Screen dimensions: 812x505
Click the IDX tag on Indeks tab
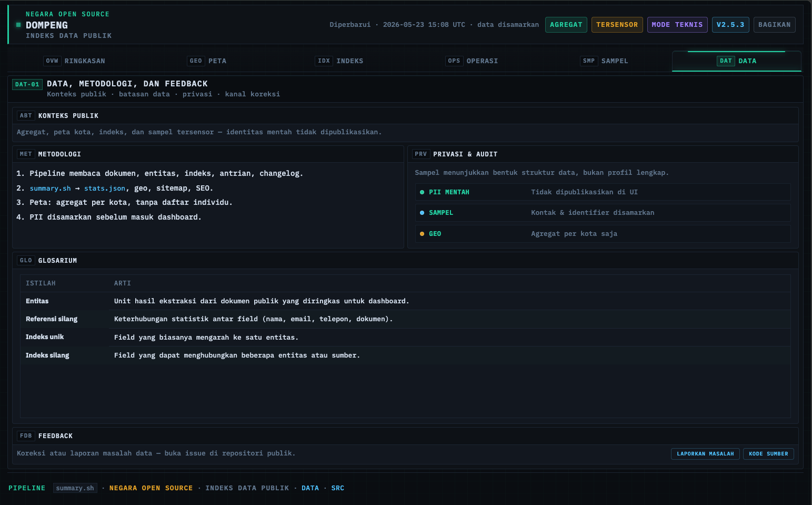(324, 61)
